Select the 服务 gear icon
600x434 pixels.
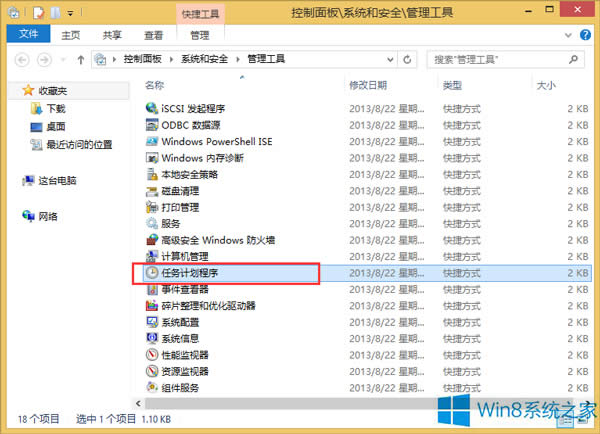tap(152, 224)
